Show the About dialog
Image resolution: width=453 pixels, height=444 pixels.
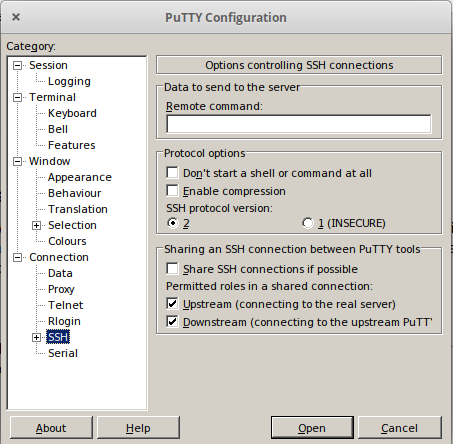click(51, 428)
